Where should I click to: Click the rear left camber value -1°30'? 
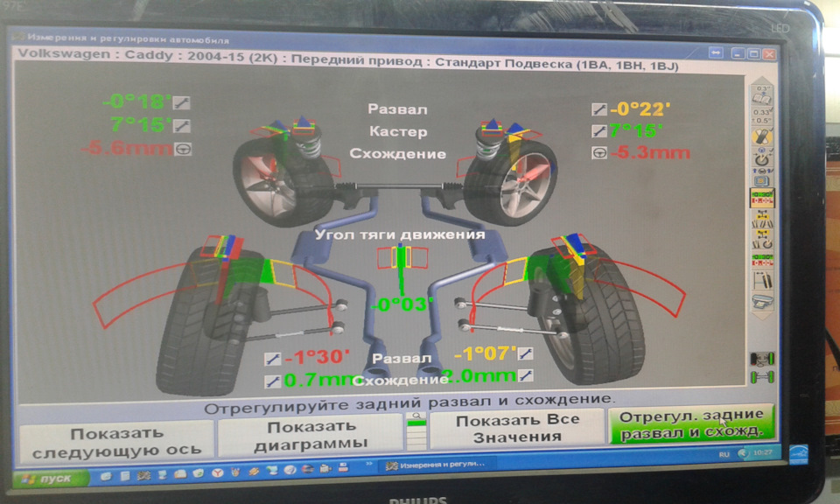pos(317,357)
